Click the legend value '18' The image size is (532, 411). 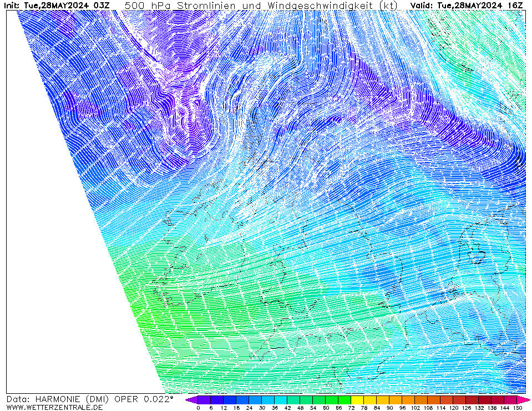tap(236, 408)
